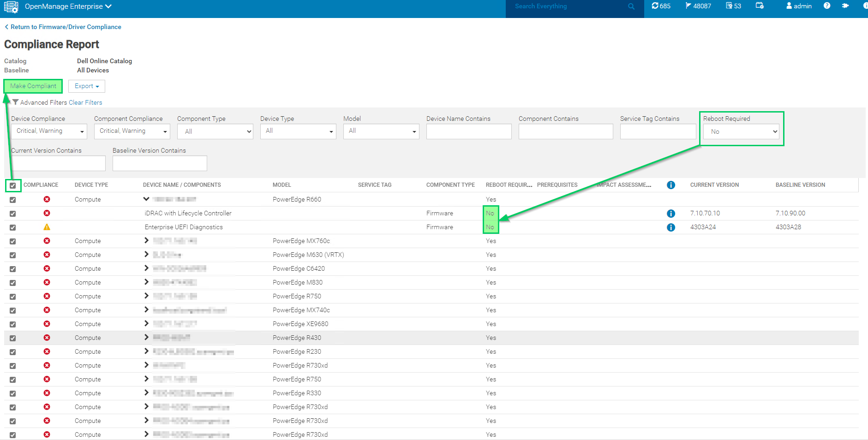Click Return to Firmware/Driver Compliance link
This screenshot has width=868, height=440.
pyautogui.click(x=63, y=27)
